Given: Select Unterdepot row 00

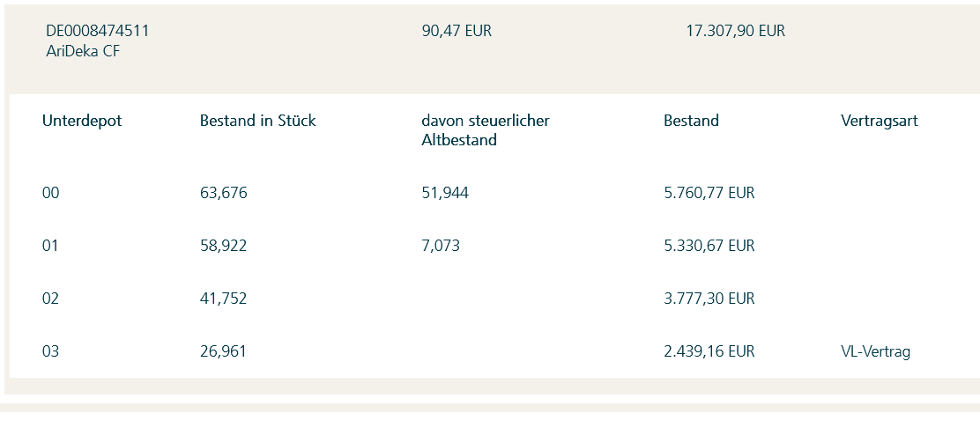Looking at the screenshot, I should coord(51,193).
